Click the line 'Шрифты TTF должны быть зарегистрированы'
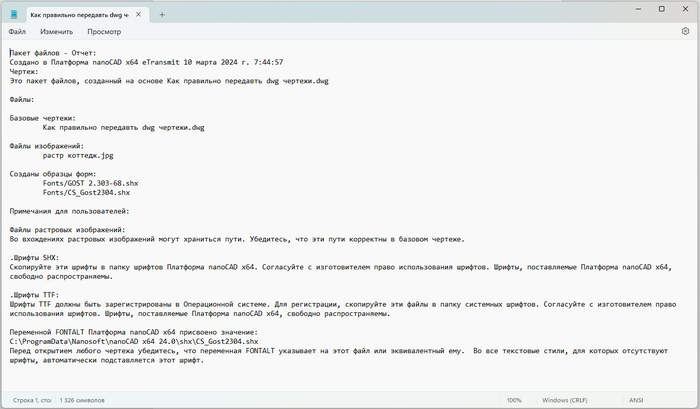700x409 pixels. pyautogui.click(x=343, y=304)
